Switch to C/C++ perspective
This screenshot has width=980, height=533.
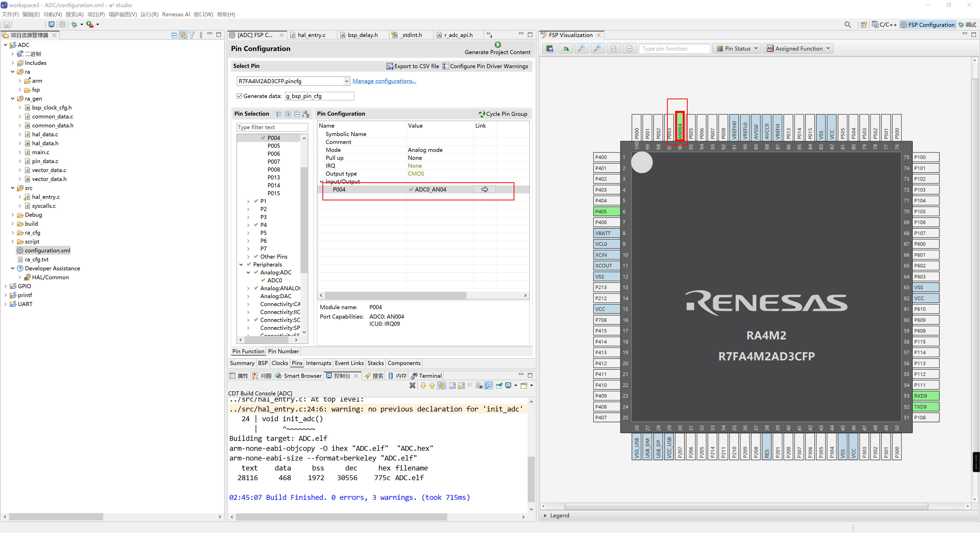coord(884,25)
